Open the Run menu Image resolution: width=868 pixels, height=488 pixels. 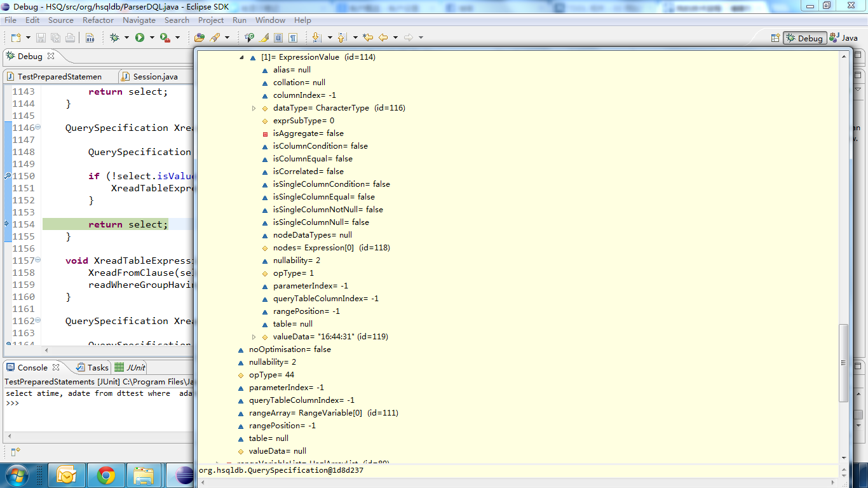[240, 20]
